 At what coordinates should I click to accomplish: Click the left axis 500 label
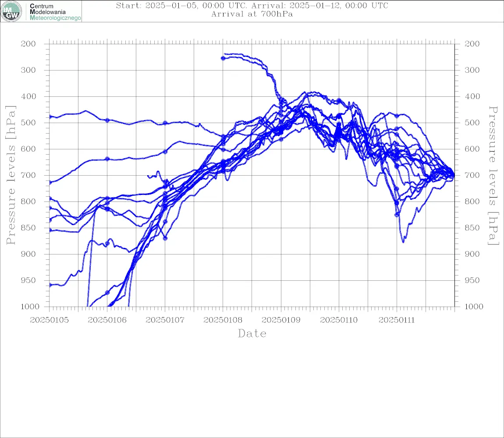[28, 123]
